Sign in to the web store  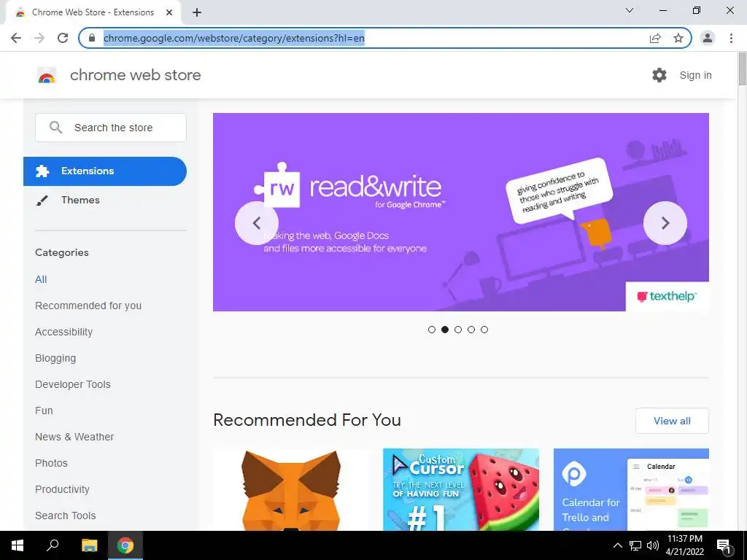pos(695,75)
